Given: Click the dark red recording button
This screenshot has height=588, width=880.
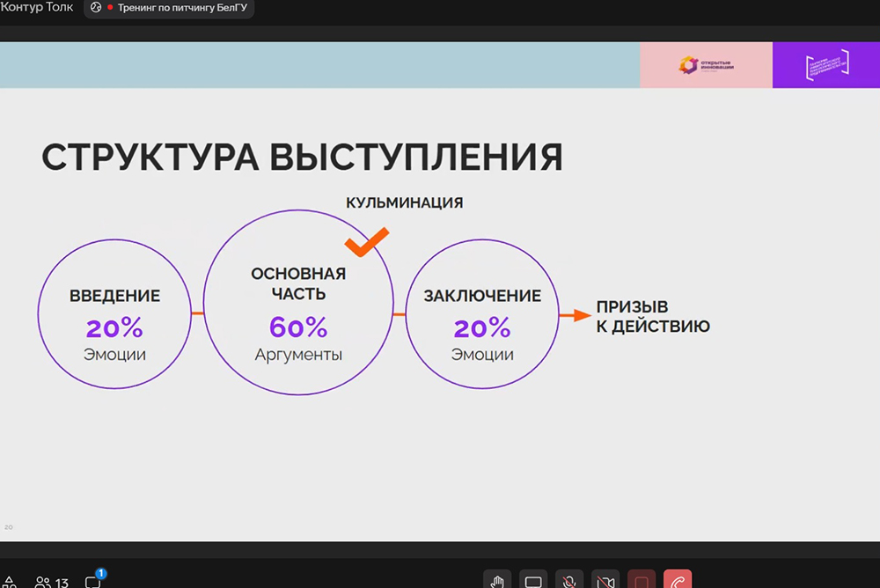Looking at the screenshot, I should tap(642, 581).
